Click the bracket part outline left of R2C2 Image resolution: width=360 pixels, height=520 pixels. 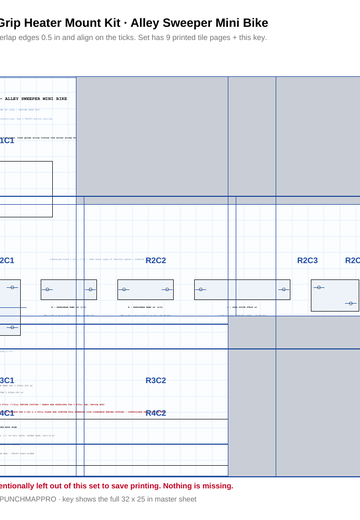click(x=69, y=289)
